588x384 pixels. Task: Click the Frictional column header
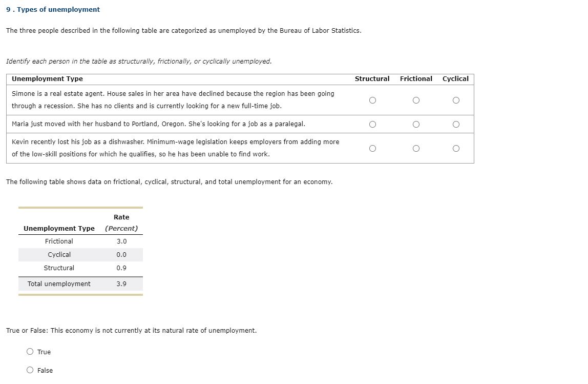coord(416,79)
